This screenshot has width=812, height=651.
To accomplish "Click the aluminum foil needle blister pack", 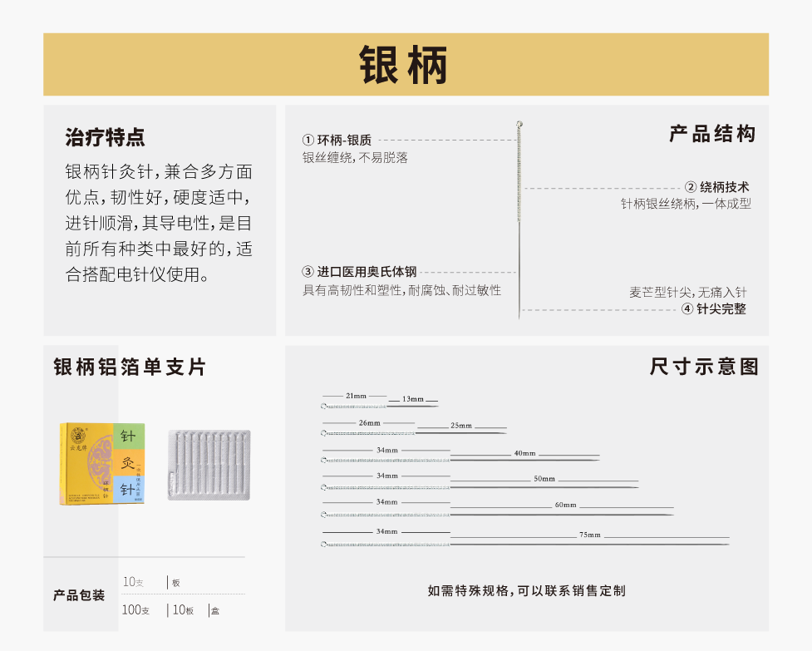I will pos(209,464).
